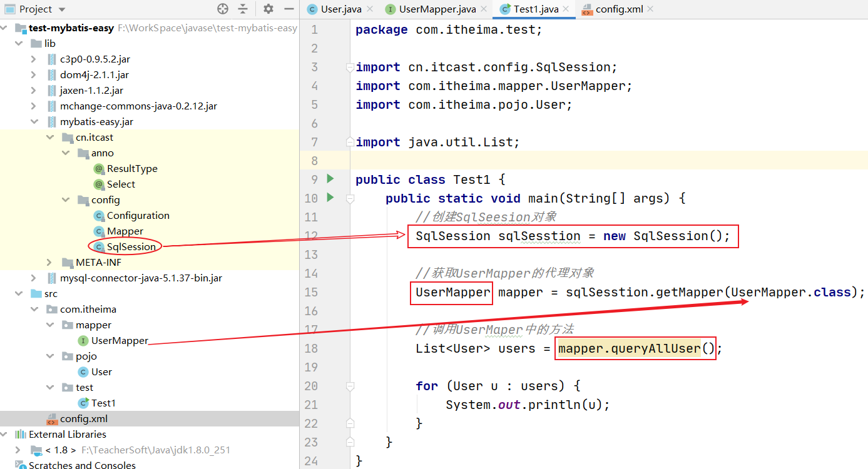Close the Test1.java editor tab
Image resolution: width=868 pixels, height=469 pixels.
coord(566,9)
